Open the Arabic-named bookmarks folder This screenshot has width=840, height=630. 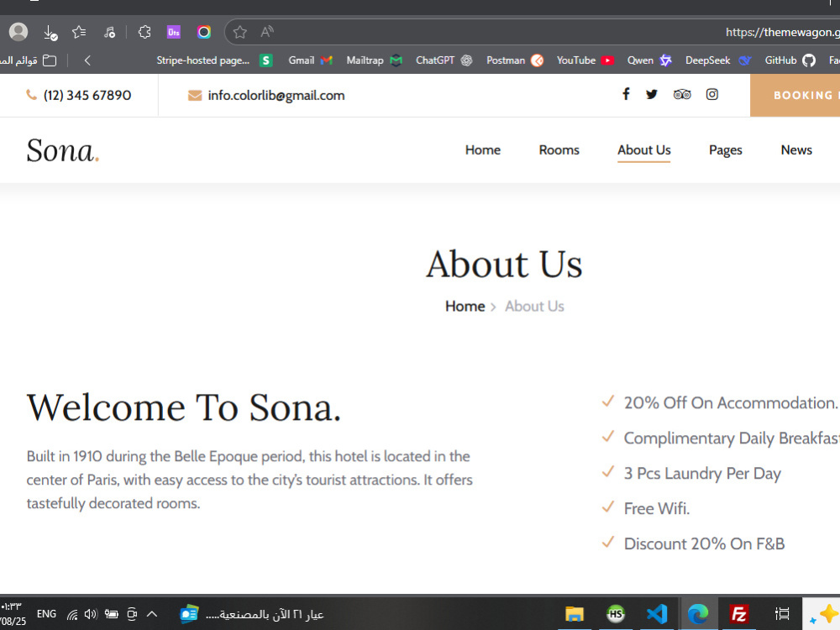click(x=28, y=60)
